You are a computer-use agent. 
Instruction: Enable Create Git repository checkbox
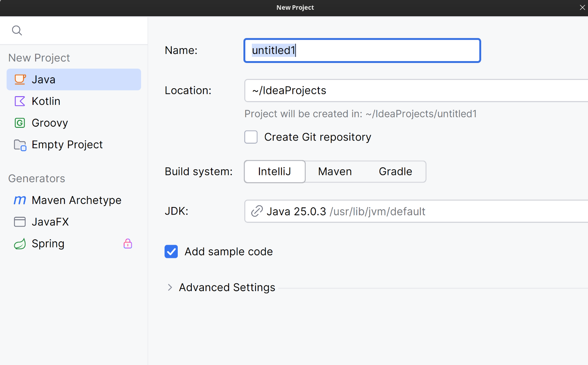[251, 137]
